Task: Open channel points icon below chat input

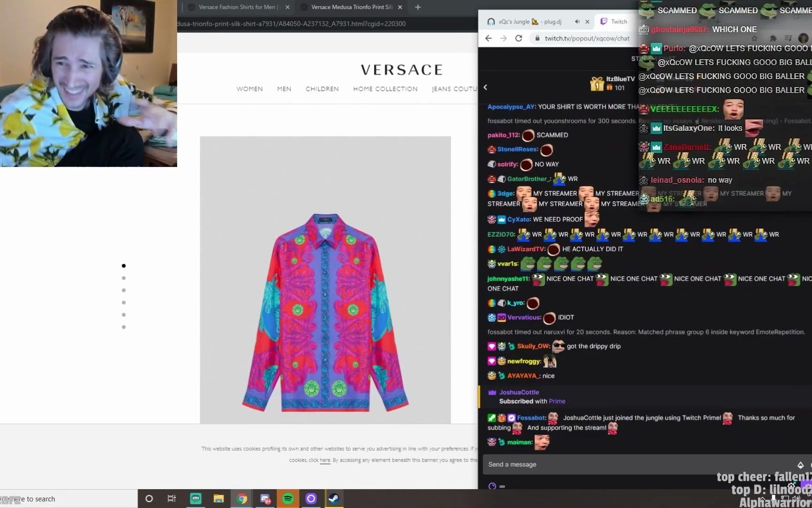Action: click(492, 486)
